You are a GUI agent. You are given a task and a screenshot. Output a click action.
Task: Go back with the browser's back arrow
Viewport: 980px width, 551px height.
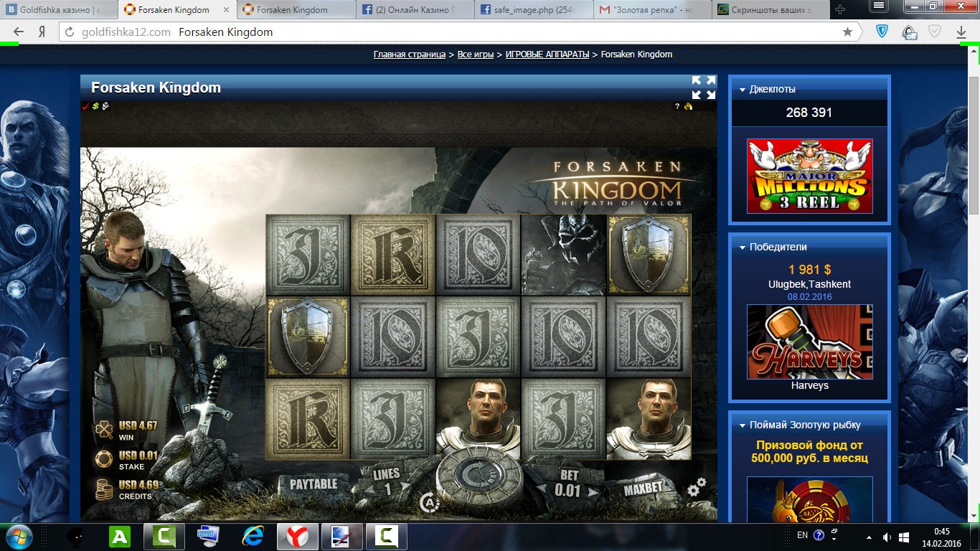(19, 32)
